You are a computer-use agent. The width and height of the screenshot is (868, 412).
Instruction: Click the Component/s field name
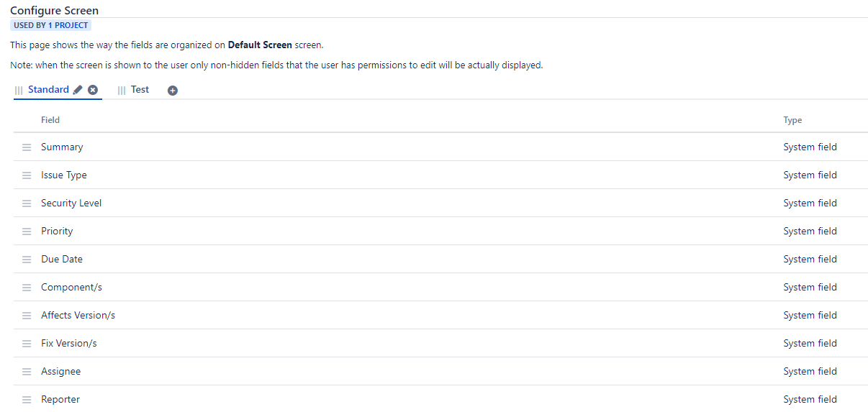[x=71, y=288]
